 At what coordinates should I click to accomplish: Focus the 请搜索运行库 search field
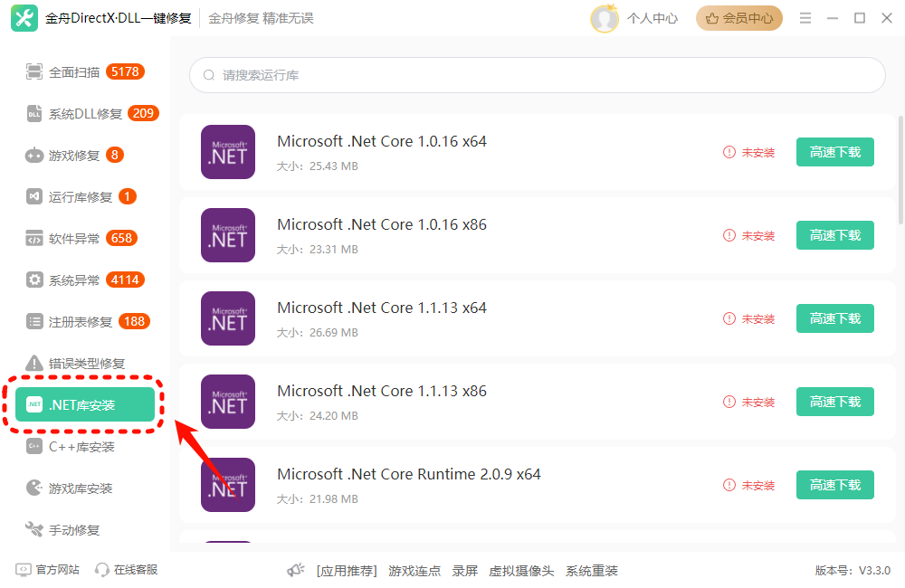tap(538, 75)
